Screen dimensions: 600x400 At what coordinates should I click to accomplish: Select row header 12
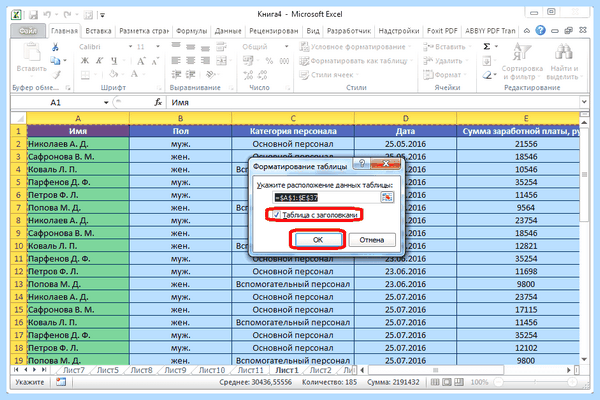[x=18, y=271]
